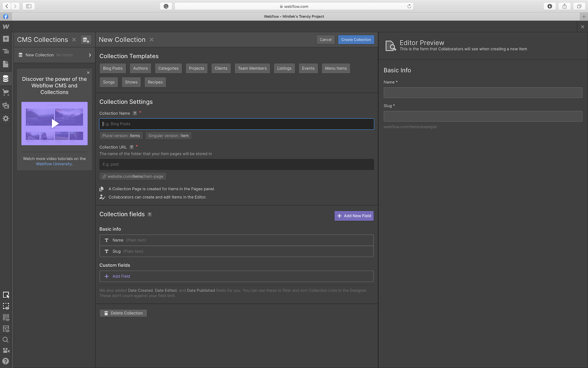Open the project Settings gear panel
The width and height of the screenshot is (588, 368).
(x=6, y=118)
